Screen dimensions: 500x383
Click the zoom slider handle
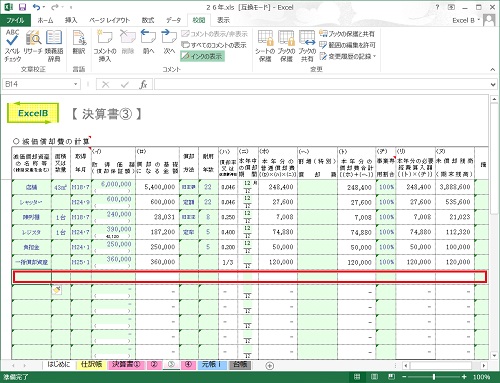434,377
